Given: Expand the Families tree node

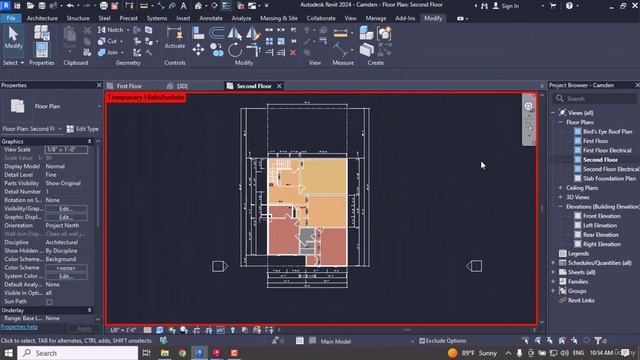Looking at the screenshot, I should pos(553,282).
